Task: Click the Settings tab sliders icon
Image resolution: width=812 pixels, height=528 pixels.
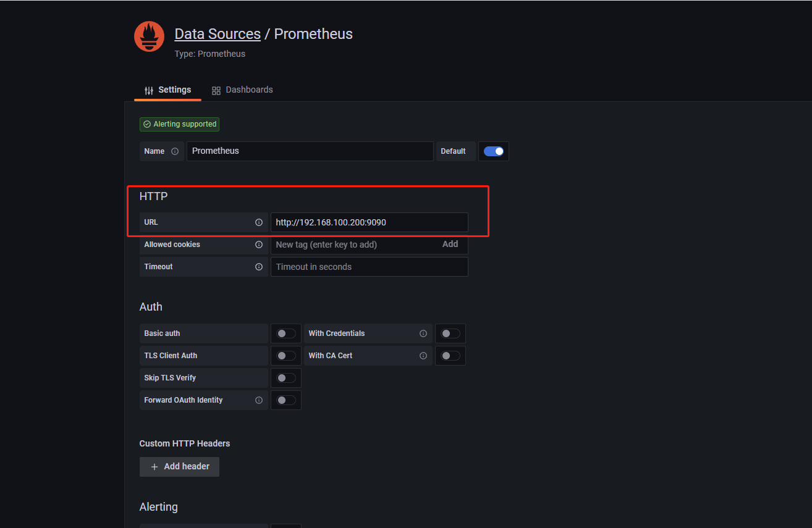Action: pos(149,91)
